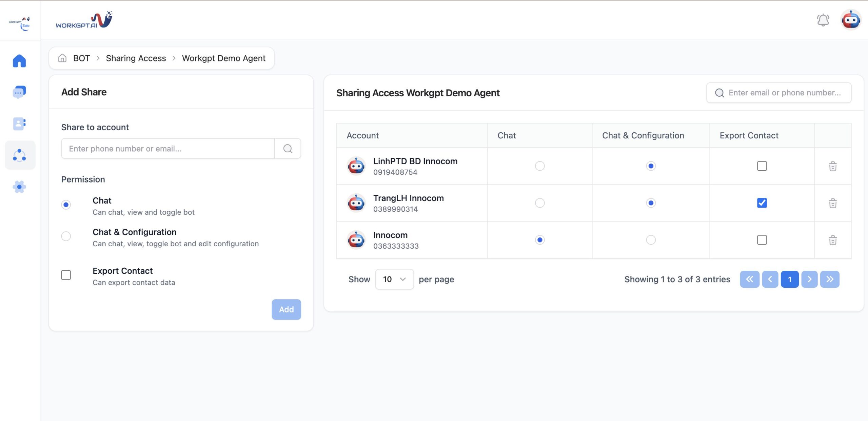Click search icon beside Share to account field
Viewport: 868px width, 421px height.
coord(288,149)
